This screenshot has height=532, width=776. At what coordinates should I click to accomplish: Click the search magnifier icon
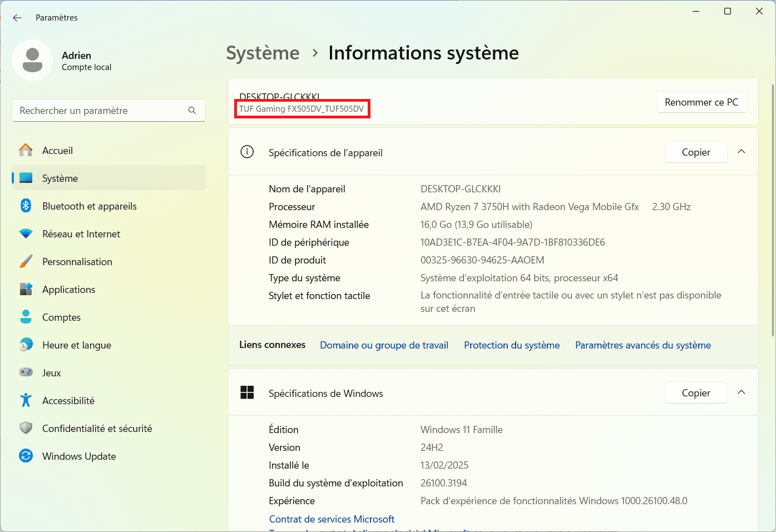click(192, 111)
